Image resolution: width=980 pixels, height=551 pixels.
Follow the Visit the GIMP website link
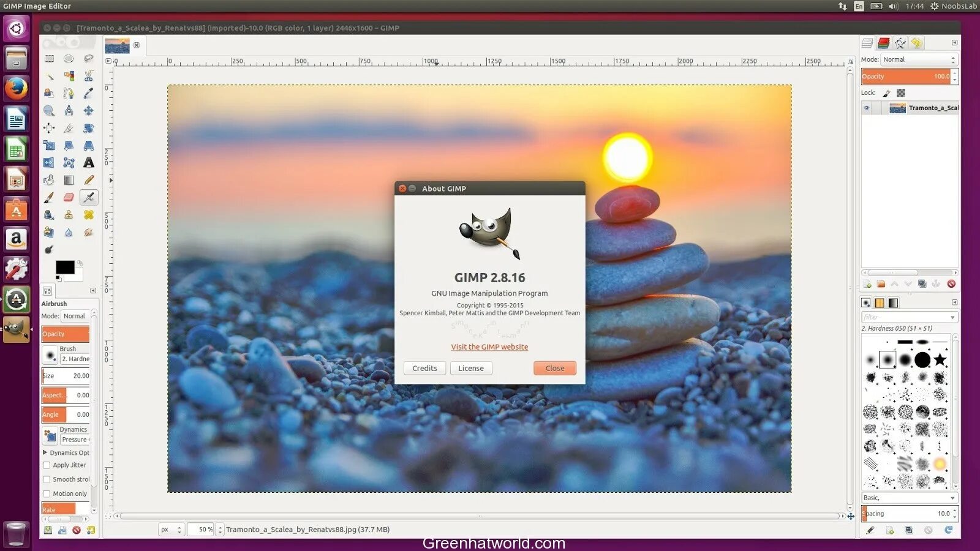[489, 347]
